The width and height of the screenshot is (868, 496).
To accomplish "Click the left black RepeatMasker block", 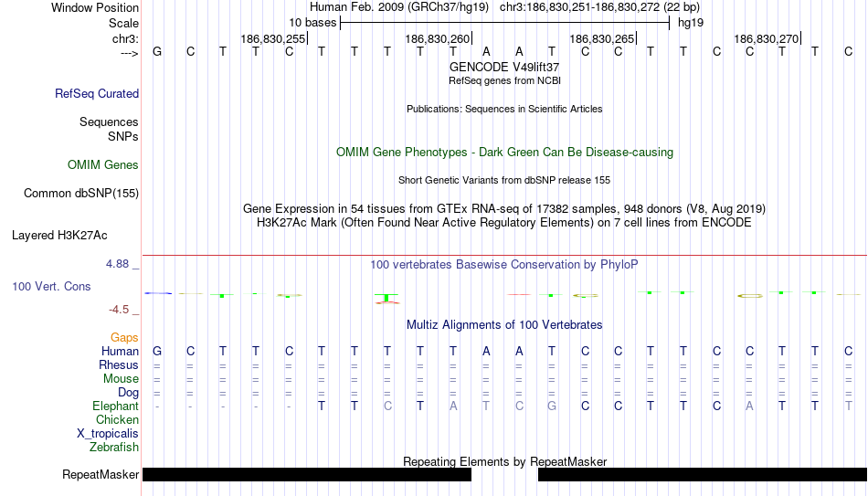I will tap(307, 474).
